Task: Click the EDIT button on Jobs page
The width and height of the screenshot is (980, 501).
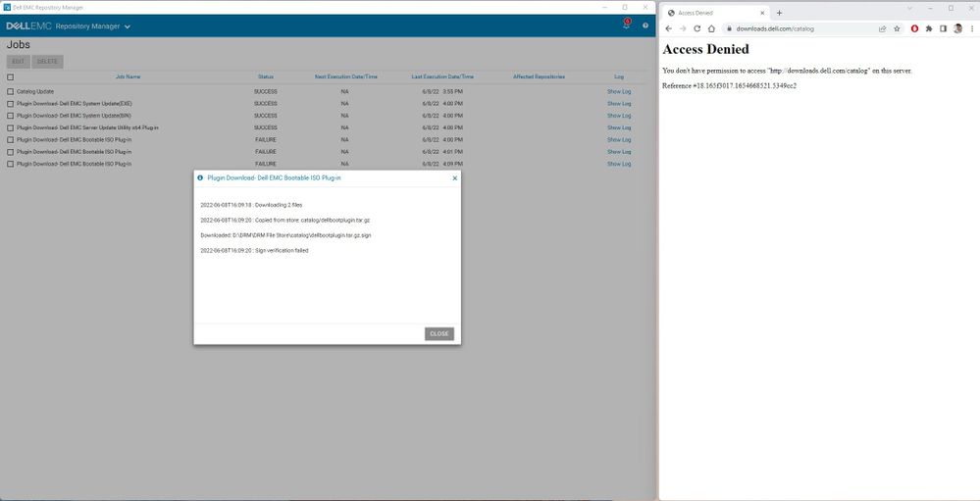Action: [18, 62]
